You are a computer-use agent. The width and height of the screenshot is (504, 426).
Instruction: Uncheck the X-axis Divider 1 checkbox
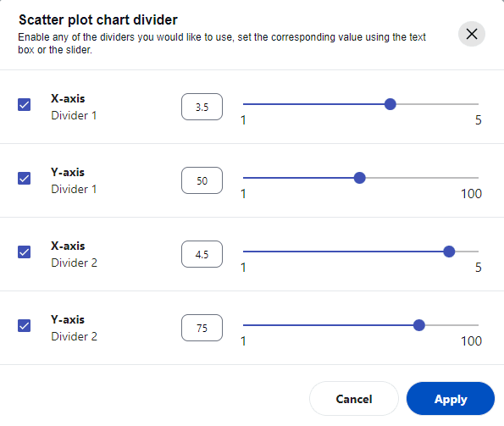(24, 105)
